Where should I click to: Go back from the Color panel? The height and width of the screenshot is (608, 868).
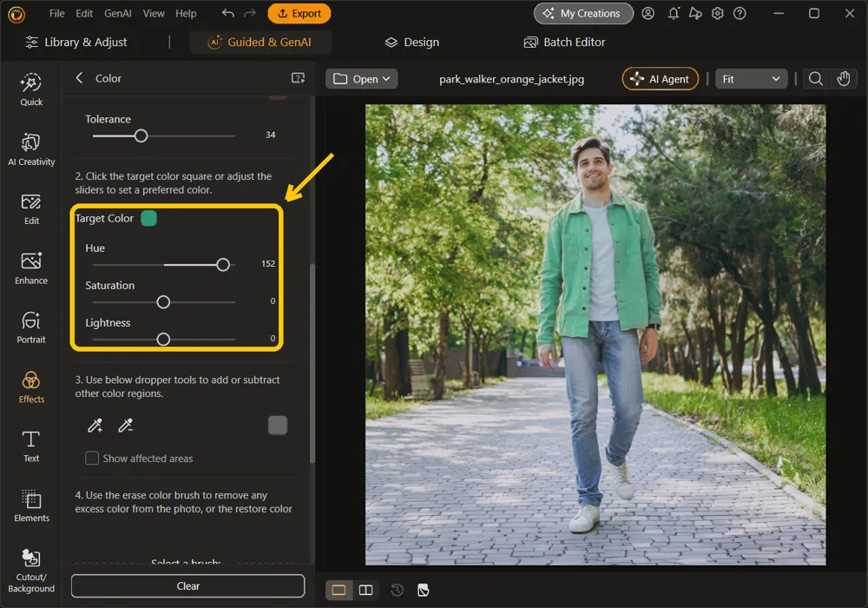click(79, 78)
